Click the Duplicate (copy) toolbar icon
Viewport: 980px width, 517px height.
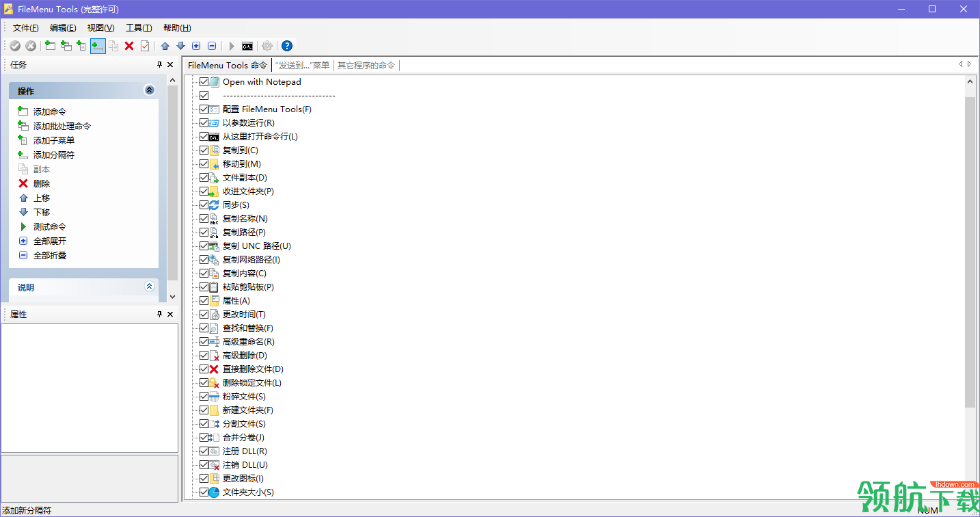(x=113, y=46)
